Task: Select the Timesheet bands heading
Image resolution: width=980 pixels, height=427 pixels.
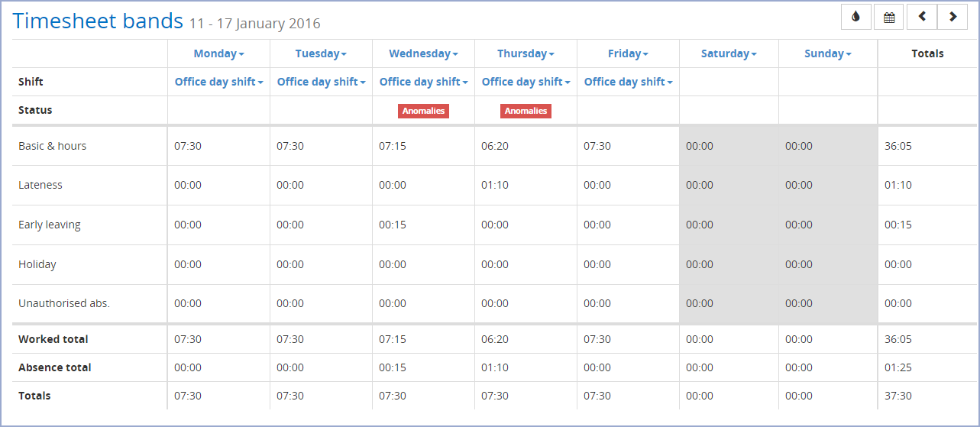Action: tap(98, 21)
